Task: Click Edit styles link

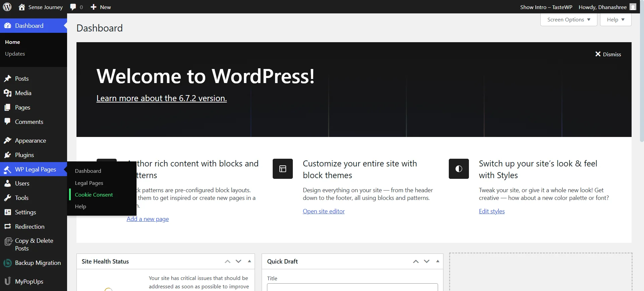Action: pos(492,211)
